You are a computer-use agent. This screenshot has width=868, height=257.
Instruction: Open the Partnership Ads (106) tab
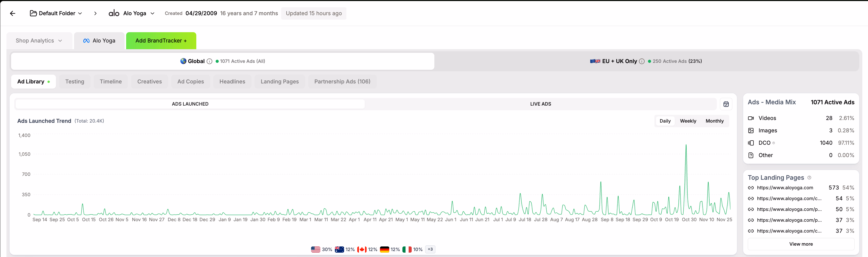(342, 81)
